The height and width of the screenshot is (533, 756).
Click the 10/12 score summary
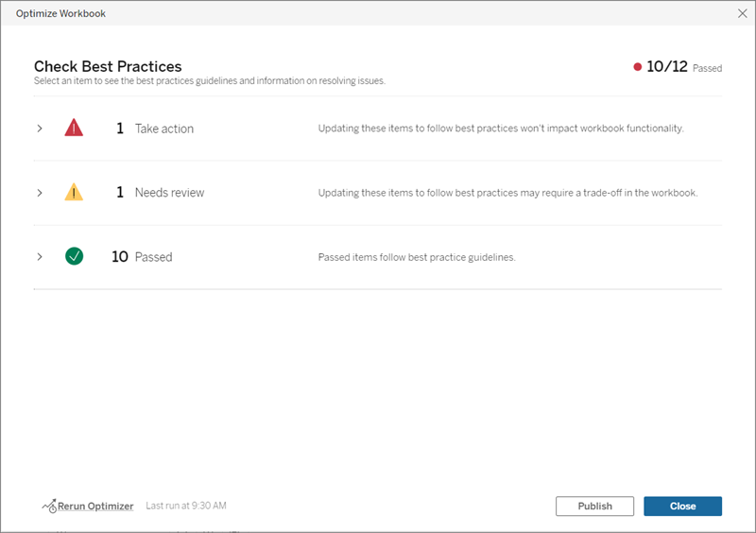click(x=666, y=67)
